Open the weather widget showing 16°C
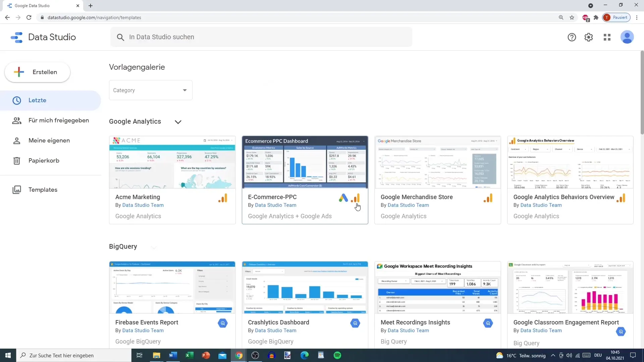The image size is (644, 362). tap(521, 355)
